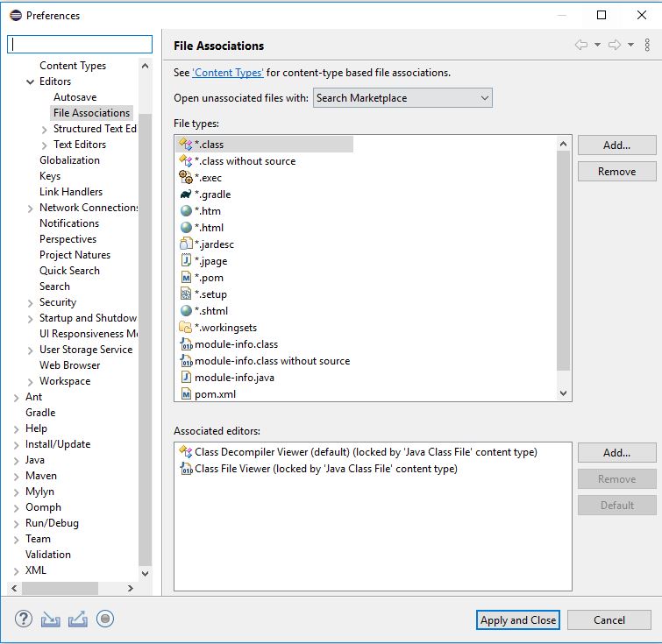Click the Help question mark icon
662x644 pixels.
(24, 619)
